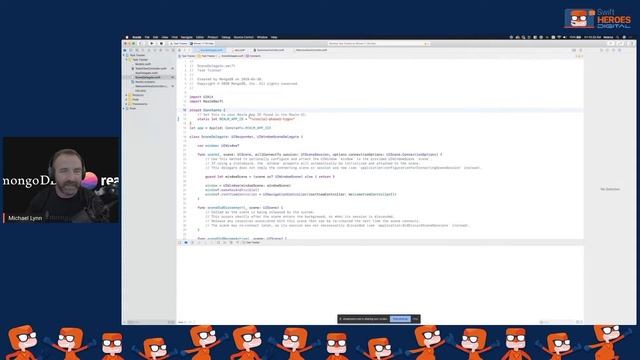
Task: Click the "import RealmSwift" code line
Action: point(207,101)
